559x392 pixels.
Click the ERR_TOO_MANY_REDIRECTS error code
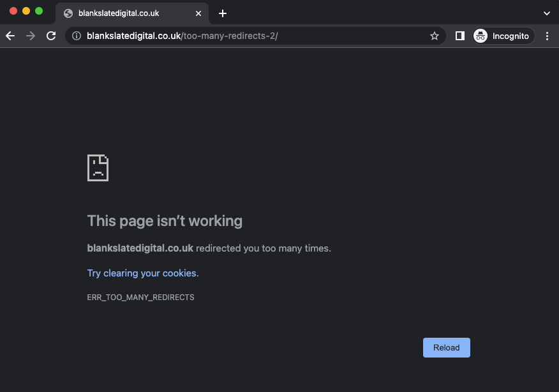tap(141, 298)
